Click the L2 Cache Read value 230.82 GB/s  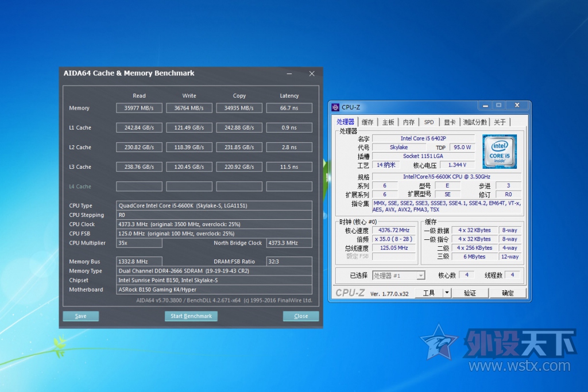coord(139,148)
